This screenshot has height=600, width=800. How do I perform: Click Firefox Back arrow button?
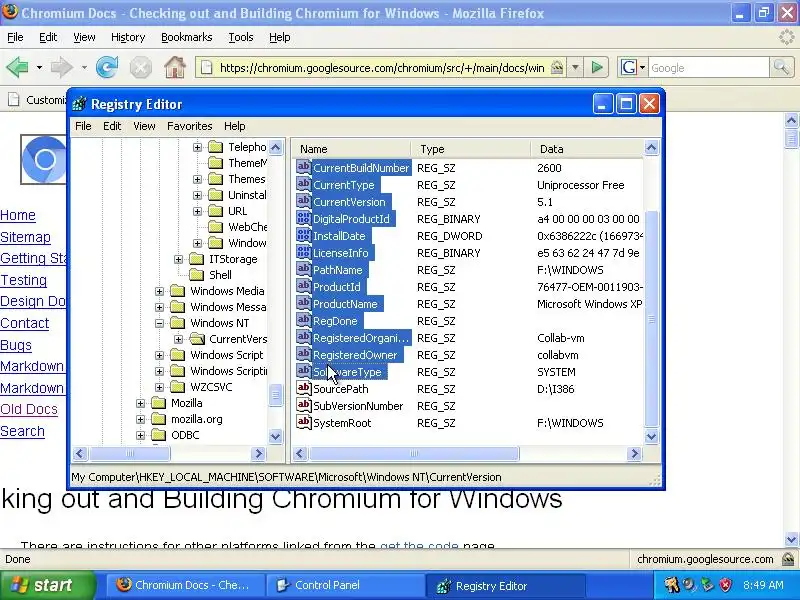[18, 67]
